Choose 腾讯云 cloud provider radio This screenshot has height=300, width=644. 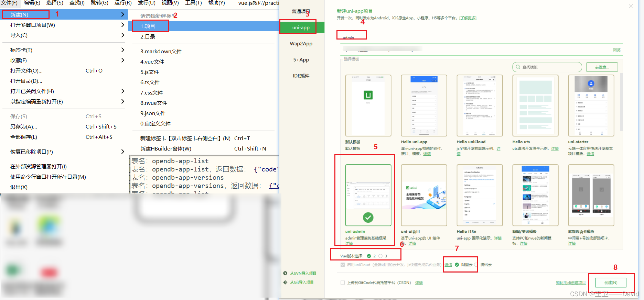click(x=476, y=265)
